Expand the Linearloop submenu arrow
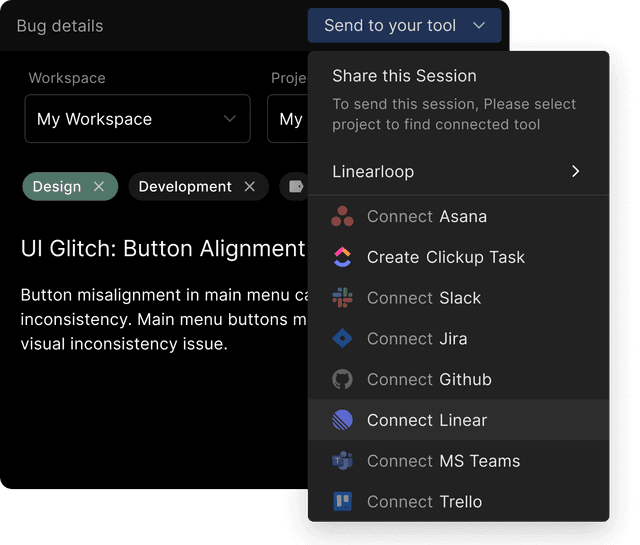Screen dimensions: 640x545 point(576,171)
